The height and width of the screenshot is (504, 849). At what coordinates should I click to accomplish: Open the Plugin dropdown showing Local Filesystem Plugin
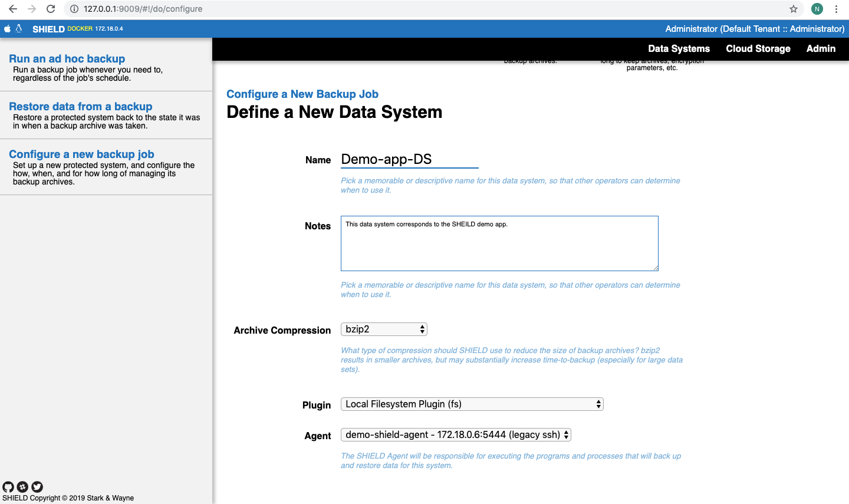[x=472, y=404]
